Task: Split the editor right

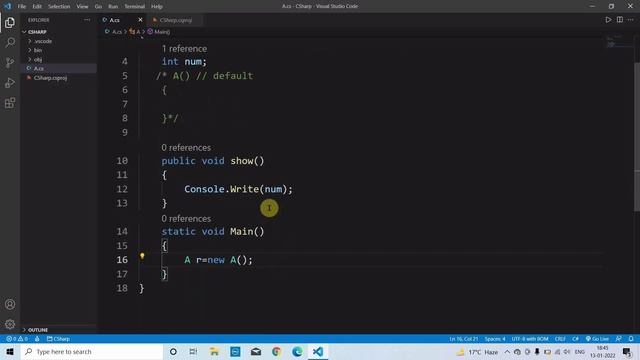Action: (x=620, y=20)
